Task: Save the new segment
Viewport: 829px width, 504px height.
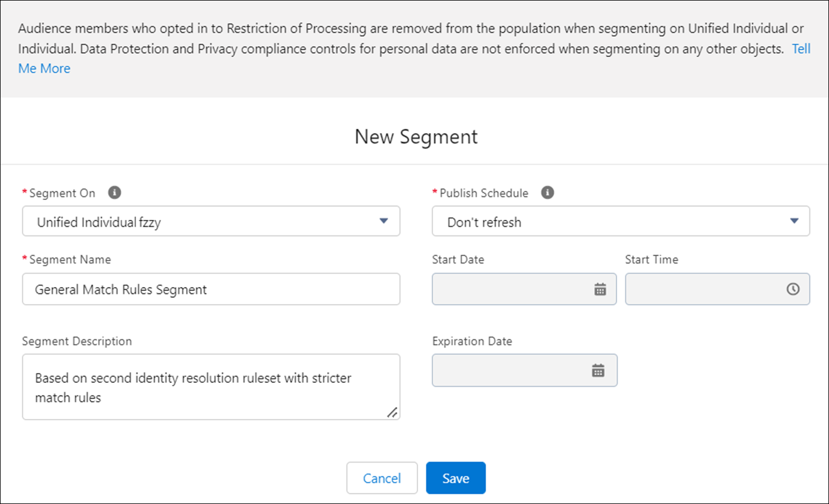Action: [456, 478]
